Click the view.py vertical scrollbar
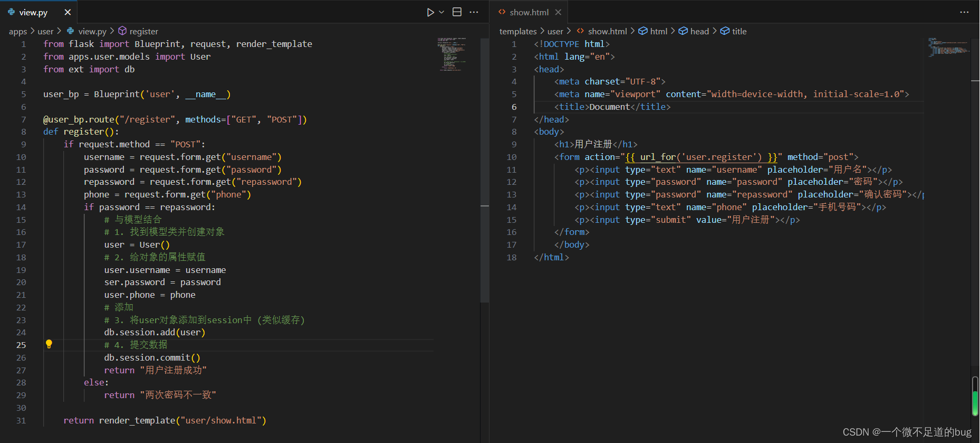This screenshot has height=443, width=980. tap(485, 170)
